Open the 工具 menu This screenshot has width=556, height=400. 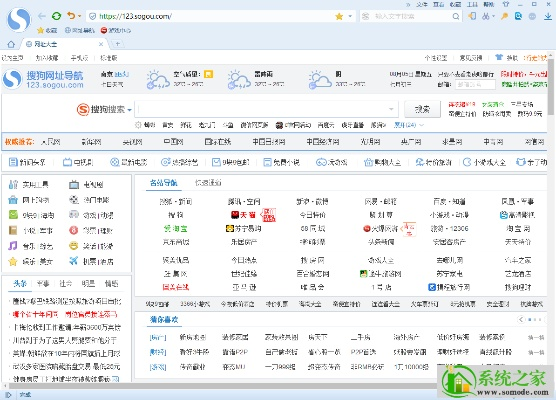coord(472,5)
